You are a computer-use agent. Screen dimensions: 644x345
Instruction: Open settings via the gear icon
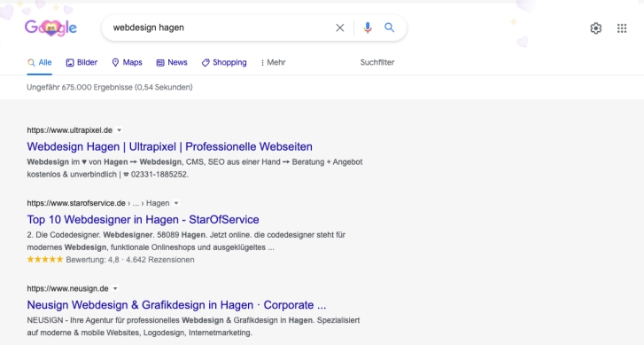(x=596, y=28)
